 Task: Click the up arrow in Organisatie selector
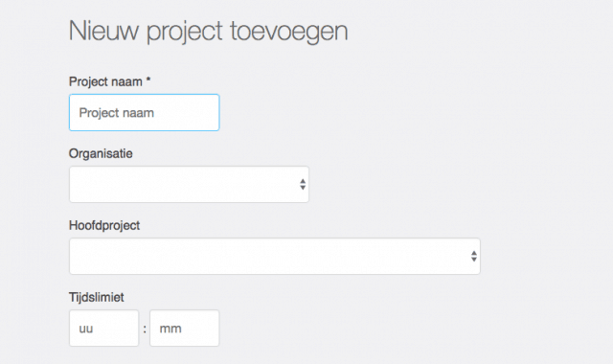pyautogui.click(x=303, y=181)
